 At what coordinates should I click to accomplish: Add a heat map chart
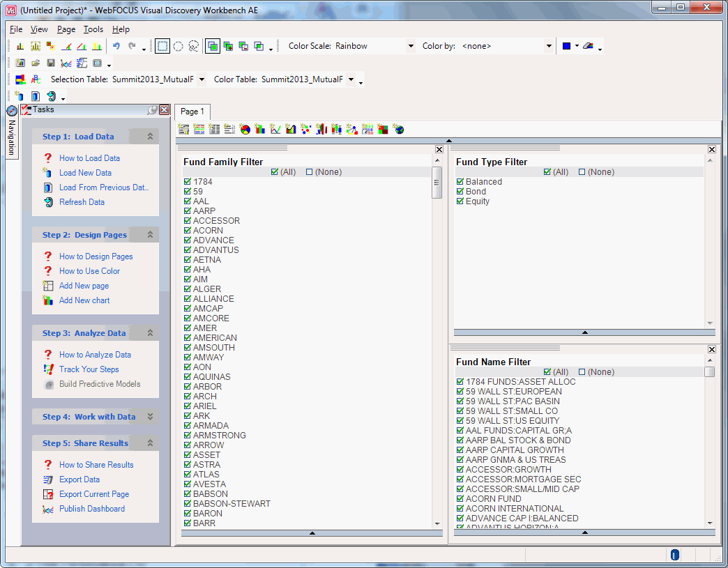coord(383,130)
